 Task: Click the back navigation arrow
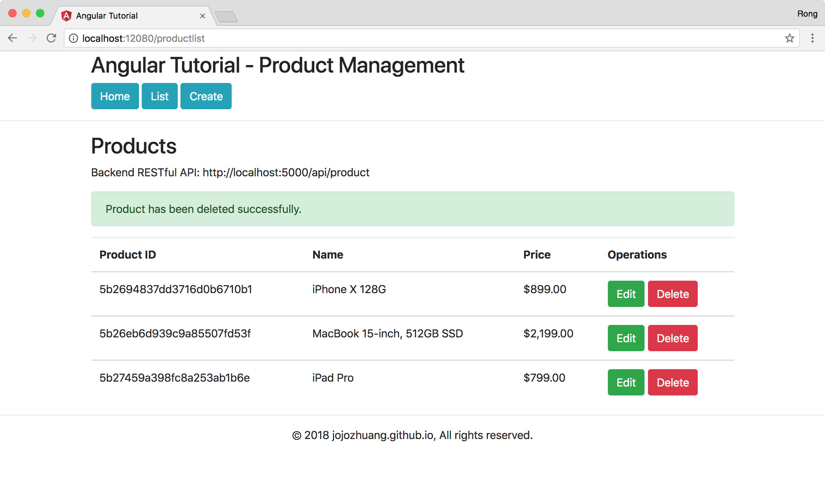(x=12, y=38)
